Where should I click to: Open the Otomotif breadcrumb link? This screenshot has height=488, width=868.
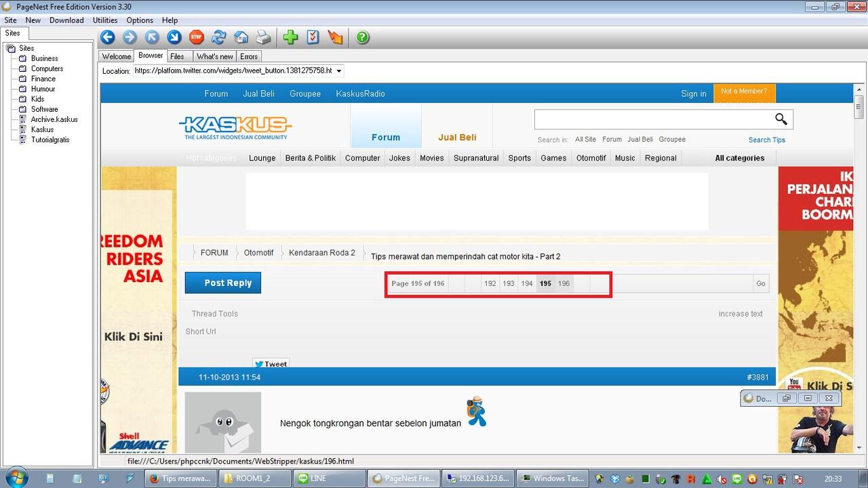tap(258, 253)
